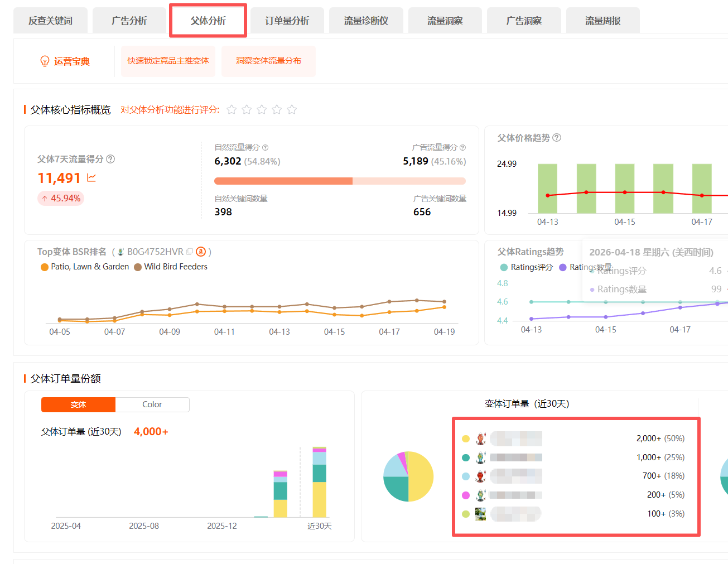Click the trend chart icon beside 11,491
728x564 pixels.
coord(91,178)
